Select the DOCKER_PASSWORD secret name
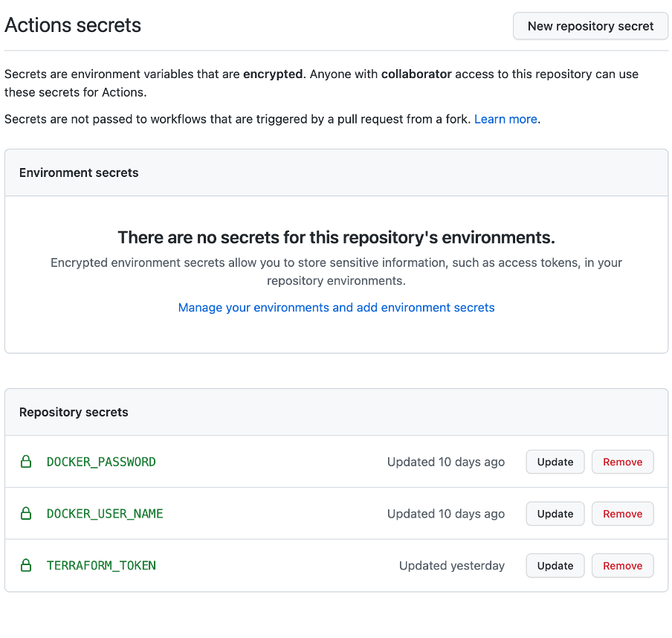The image size is (672, 638). [x=101, y=461]
